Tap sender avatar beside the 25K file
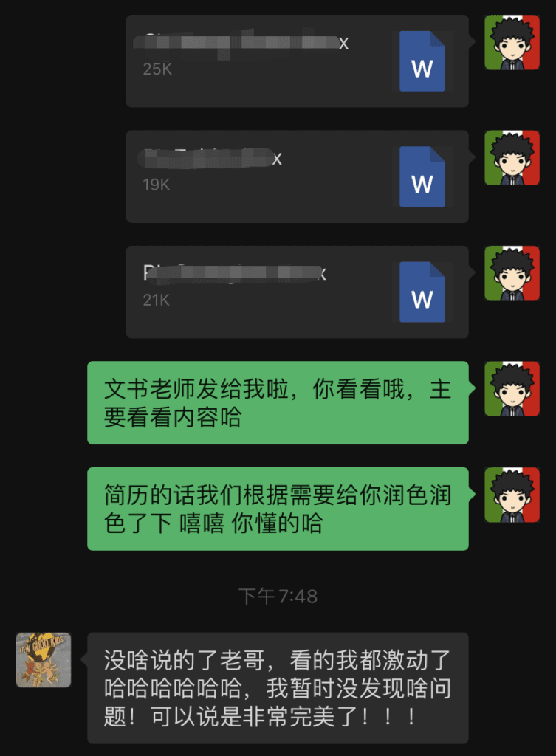The width and height of the screenshot is (556, 756). 512,42
